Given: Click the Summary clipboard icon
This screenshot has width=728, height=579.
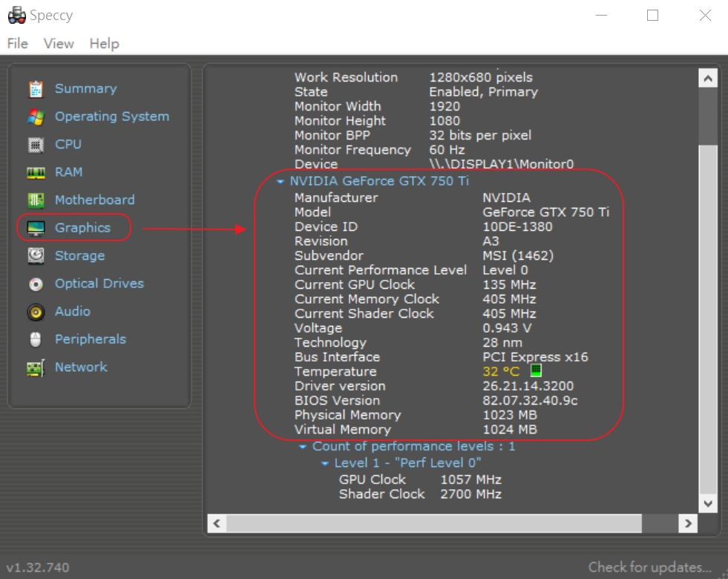Looking at the screenshot, I should pos(36,89).
